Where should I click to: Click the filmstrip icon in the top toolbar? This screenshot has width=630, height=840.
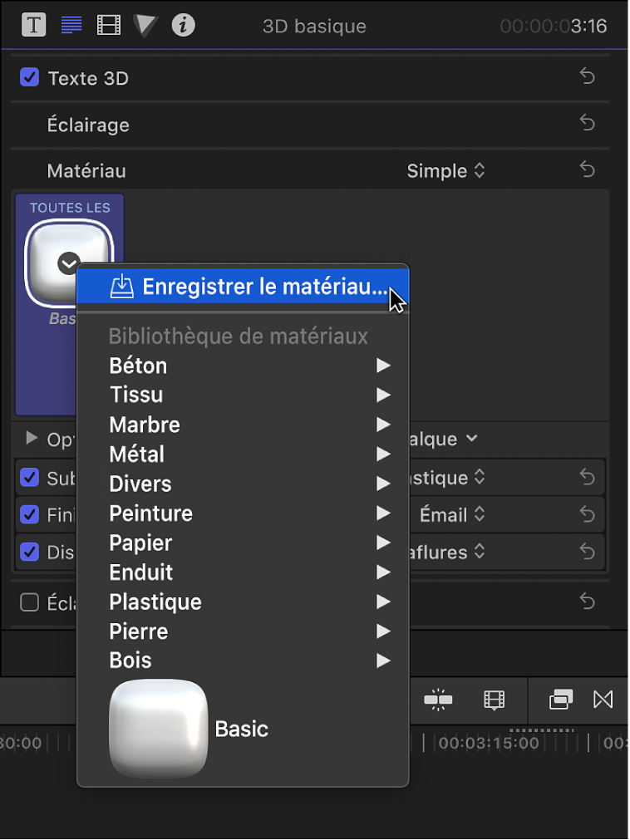pyautogui.click(x=108, y=25)
